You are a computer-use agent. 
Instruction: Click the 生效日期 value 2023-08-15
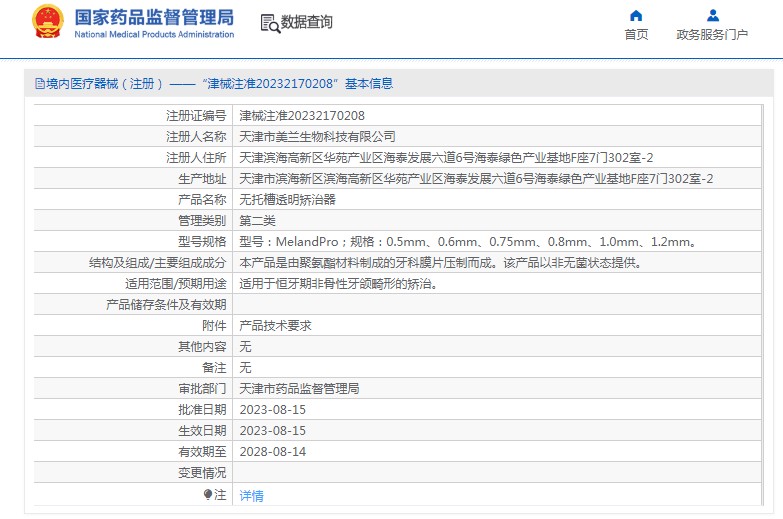(x=273, y=431)
